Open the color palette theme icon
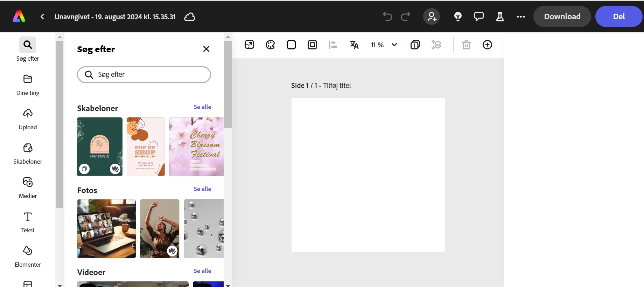This screenshot has width=644, height=287. coord(270,45)
